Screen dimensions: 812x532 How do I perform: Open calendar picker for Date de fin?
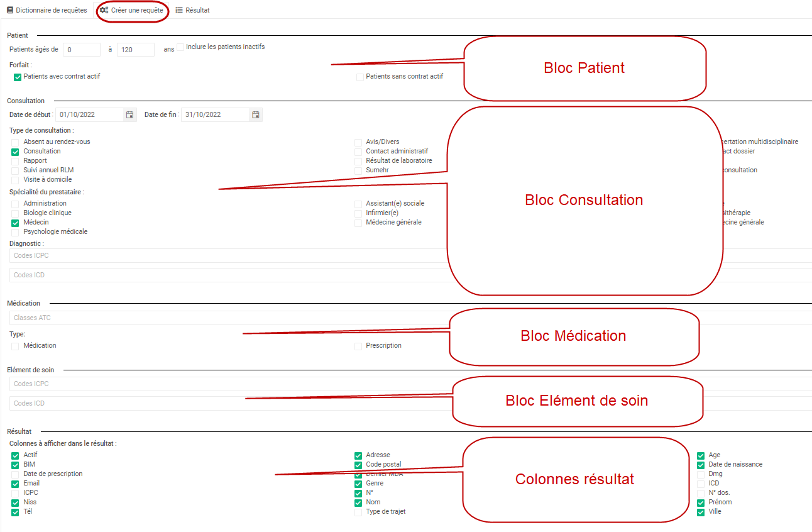(255, 114)
